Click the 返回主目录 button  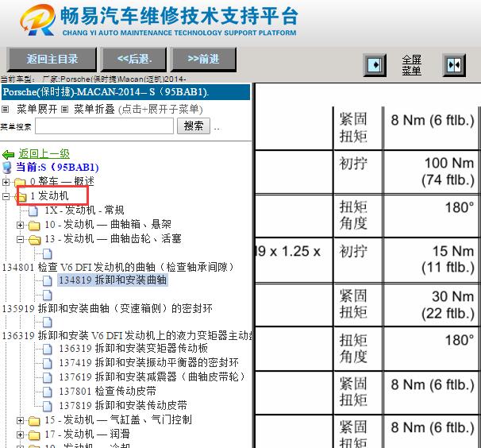click(x=52, y=59)
